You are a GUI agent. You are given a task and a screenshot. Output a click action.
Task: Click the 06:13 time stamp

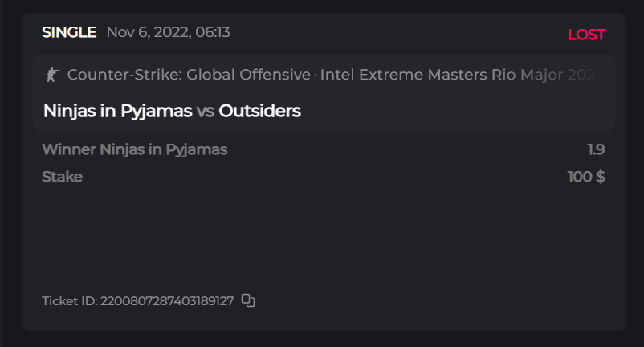212,32
